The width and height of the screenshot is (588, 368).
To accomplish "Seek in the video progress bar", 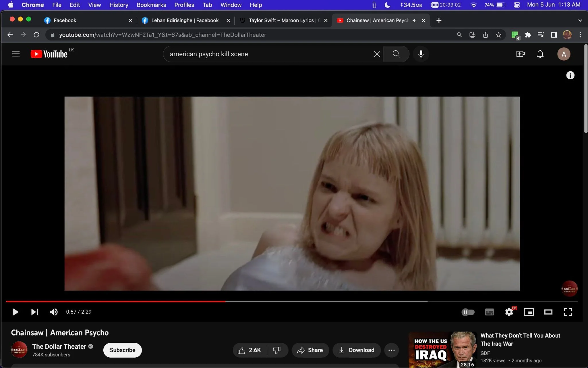I will tap(292, 301).
